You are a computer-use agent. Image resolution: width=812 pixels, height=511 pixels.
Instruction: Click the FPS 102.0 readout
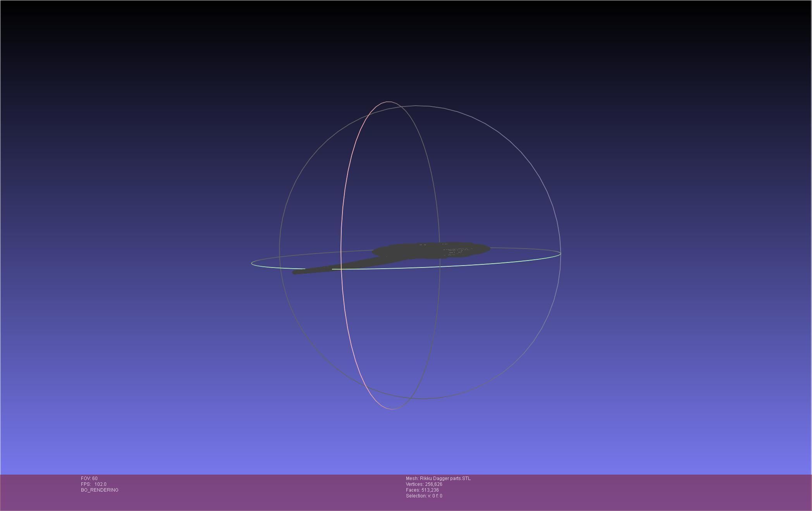click(x=93, y=484)
